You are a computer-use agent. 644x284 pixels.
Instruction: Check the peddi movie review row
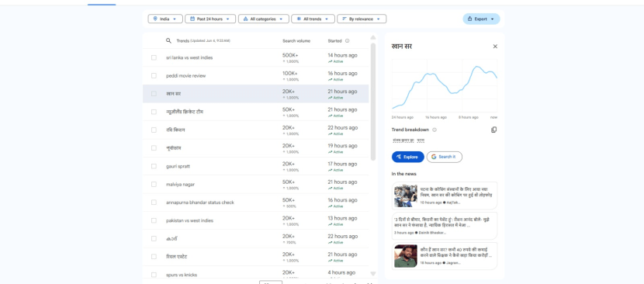coord(154,75)
